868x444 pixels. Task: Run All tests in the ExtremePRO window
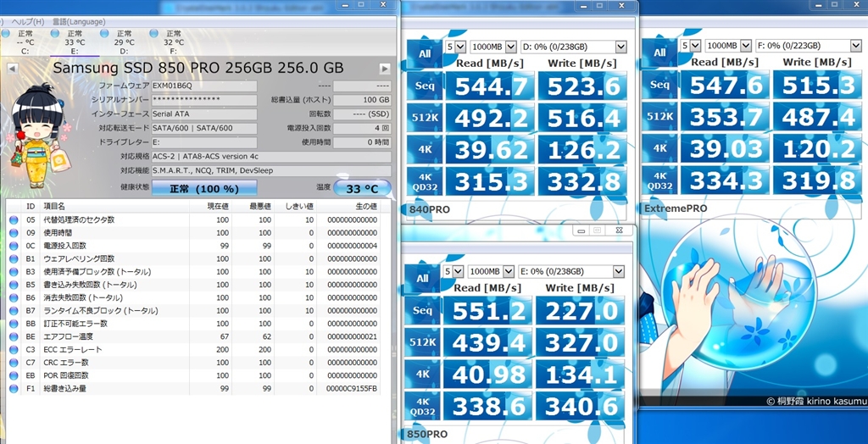pyautogui.click(x=659, y=53)
